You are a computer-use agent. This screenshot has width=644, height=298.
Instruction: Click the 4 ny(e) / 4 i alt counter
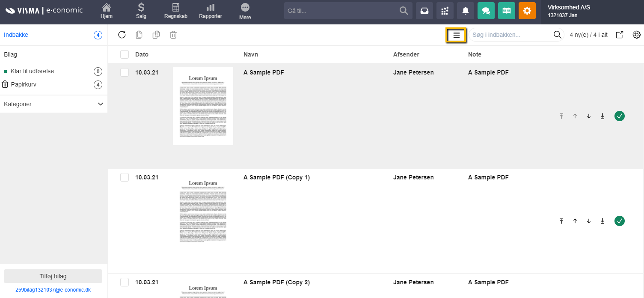tap(589, 35)
